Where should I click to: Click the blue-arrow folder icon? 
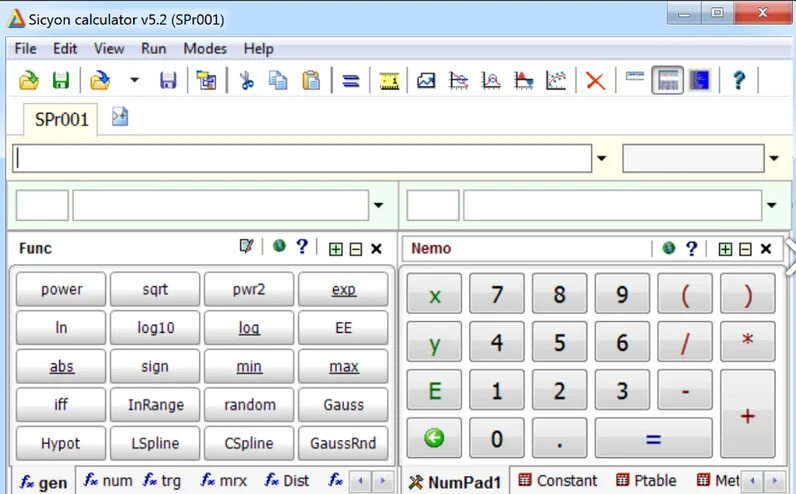coord(100,80)
